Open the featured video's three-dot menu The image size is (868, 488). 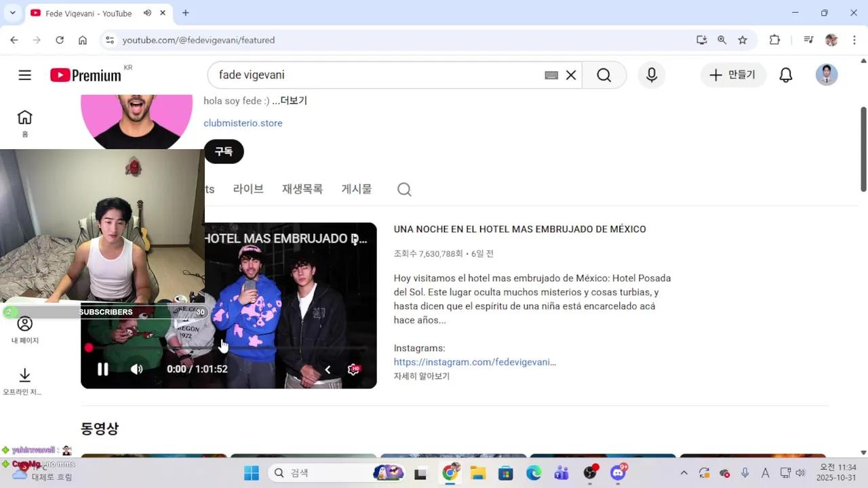(x=355, y=239)
